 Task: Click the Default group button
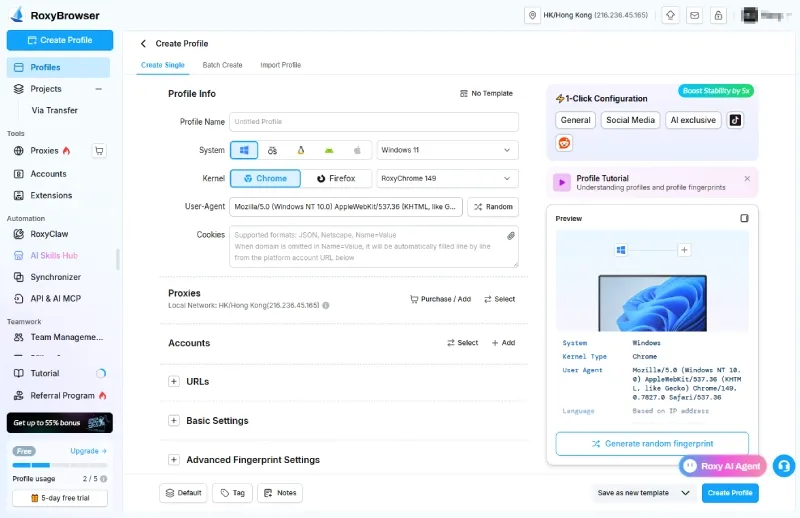tap(183, 493)
